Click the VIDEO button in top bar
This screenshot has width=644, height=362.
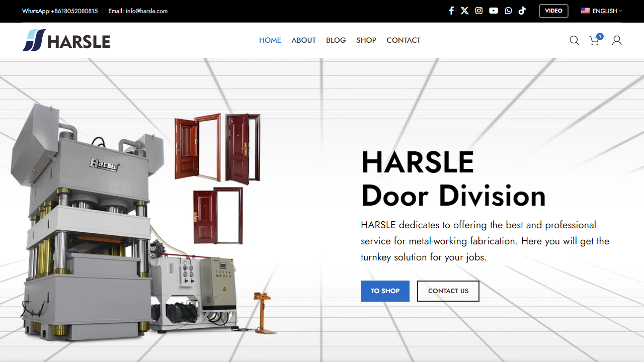tap(553, 11)
